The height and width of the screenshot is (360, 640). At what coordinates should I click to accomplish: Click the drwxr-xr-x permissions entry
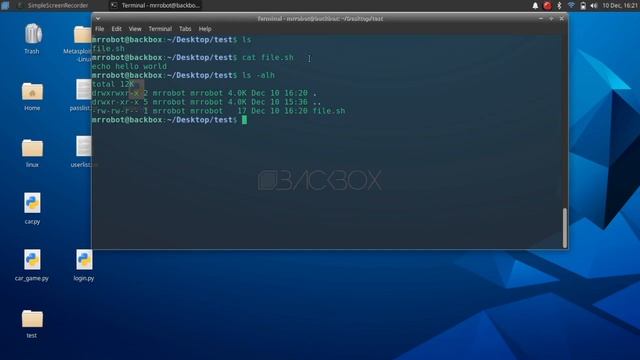[116, 102]
